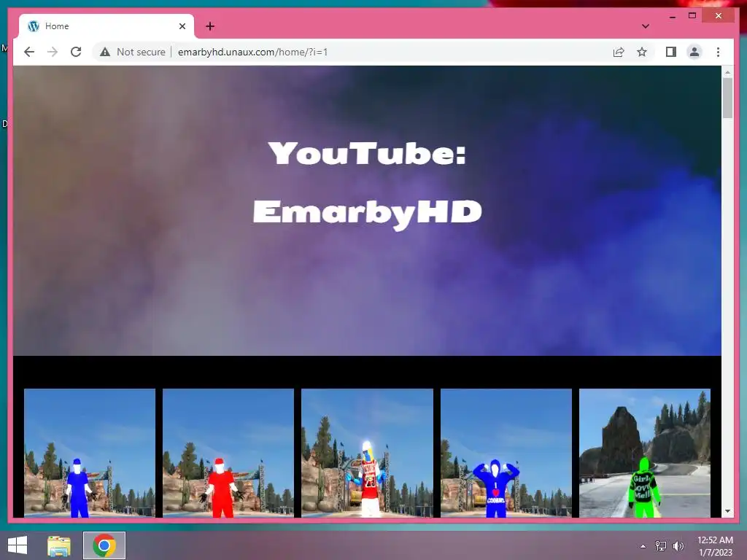The width and height of the screenshot is (747, 560).
Task: Select the Home tab
Action: (x=107, y=26)
